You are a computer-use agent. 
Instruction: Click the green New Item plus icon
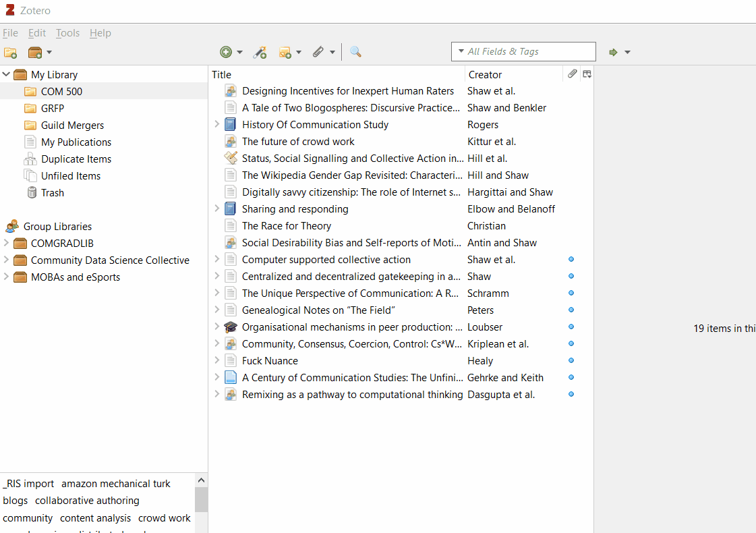[226, 52]
